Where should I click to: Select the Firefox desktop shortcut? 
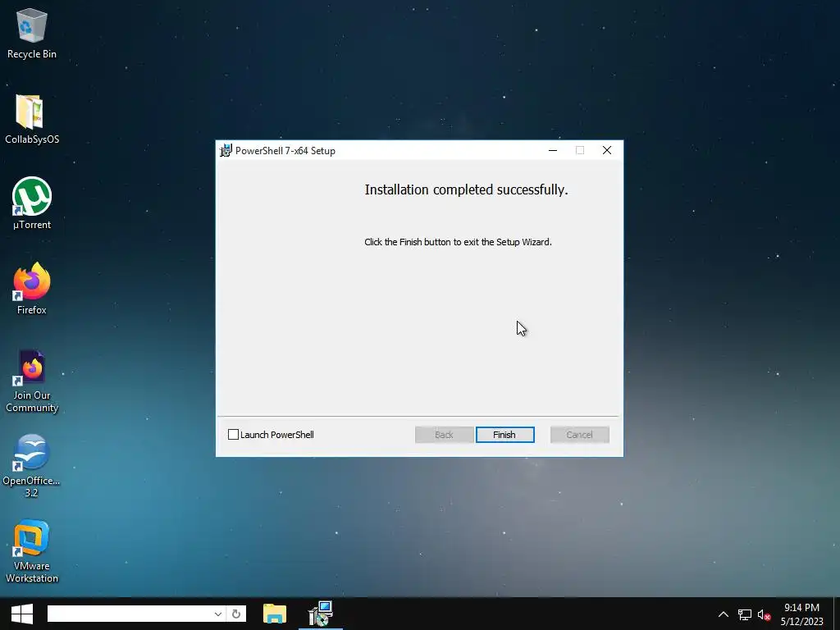pyautogui.click(x=32, y=289)
